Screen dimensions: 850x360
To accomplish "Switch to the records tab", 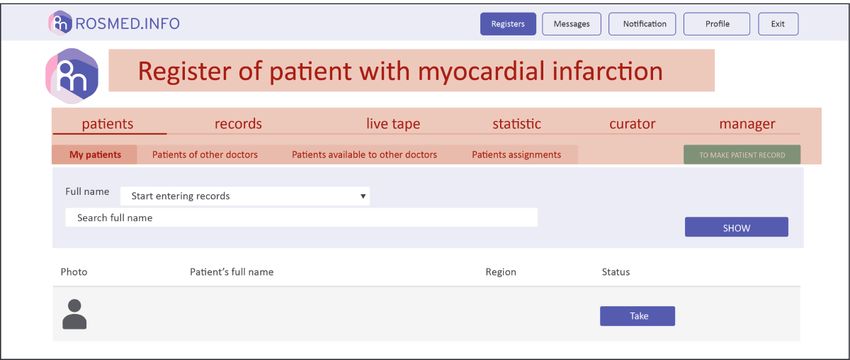I will [238, 124].
